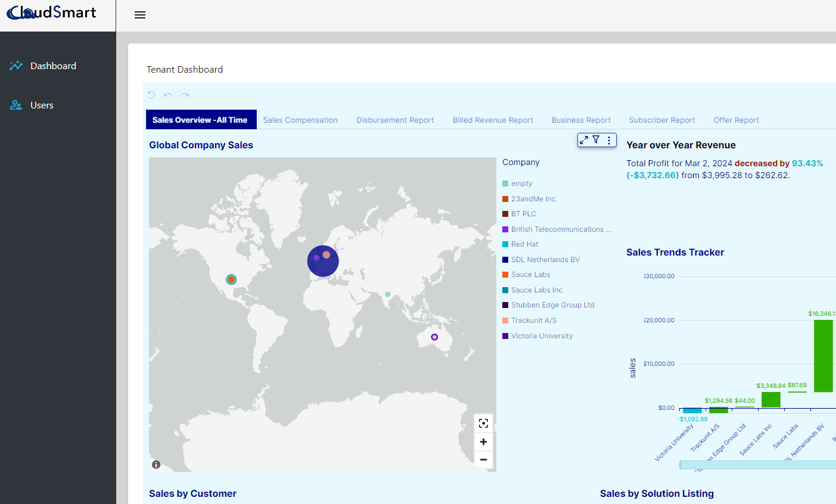Zoom out on the map with the minus control
The image size is (836, 504).
click(483, 459)
